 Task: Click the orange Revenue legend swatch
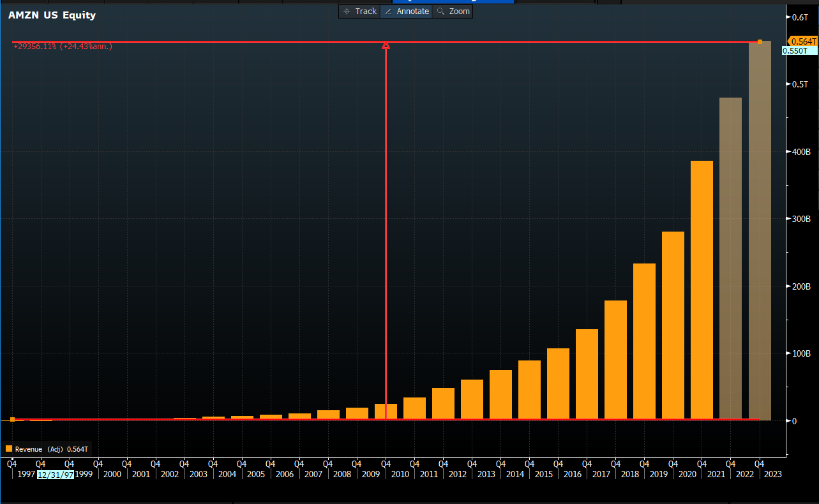point(9,449)
